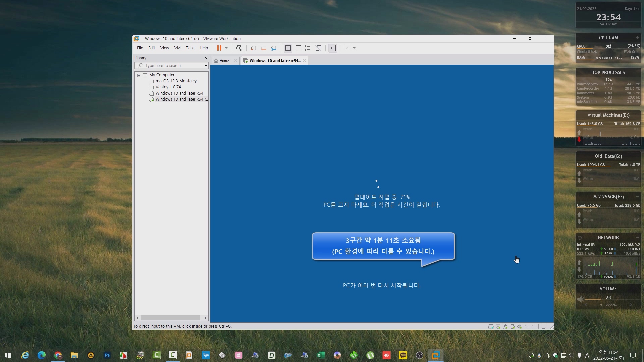Open the Snapshot Manager wrench-clock icon
This screenshot has width=644, height=362.
[x=274, y=48]
